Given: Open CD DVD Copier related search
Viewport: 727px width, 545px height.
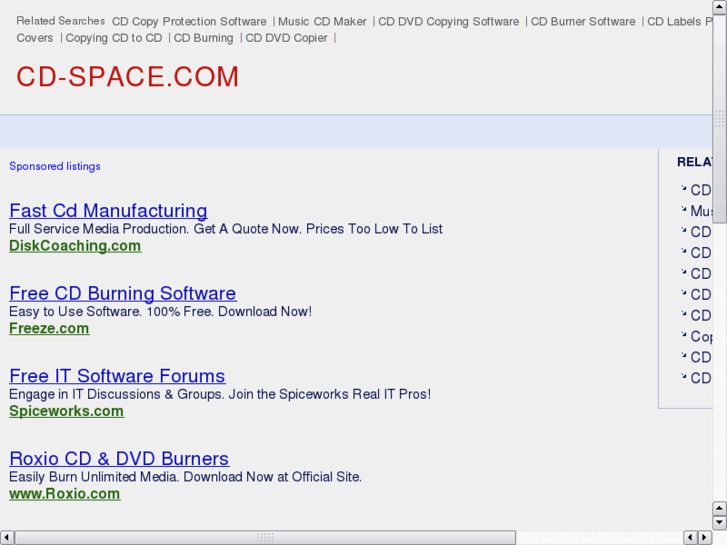Looking at the screenshot, I should pos(286,38).
